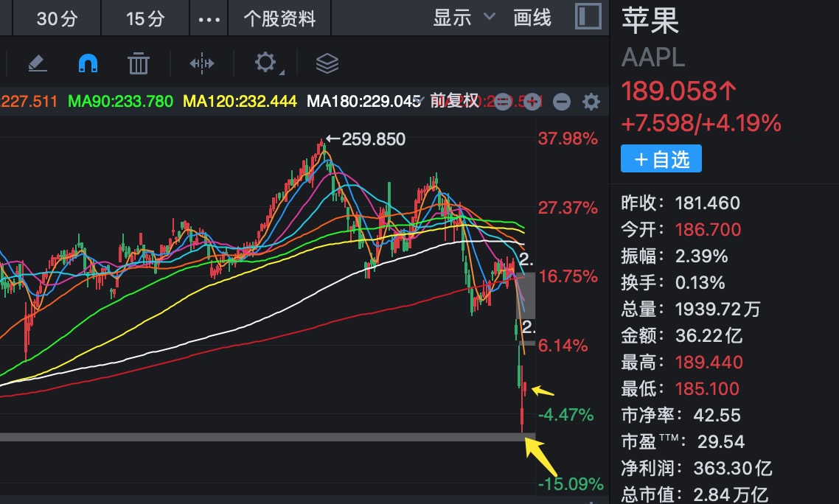Toggle the magnet snap tool
The width and height of the screenshot is (839, 504).
pos(88,63)
